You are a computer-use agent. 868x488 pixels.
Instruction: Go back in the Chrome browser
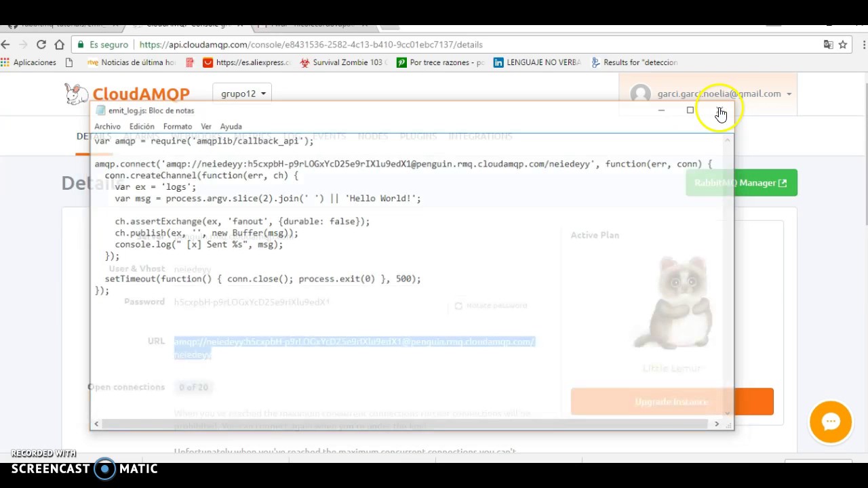pos(6,45)
